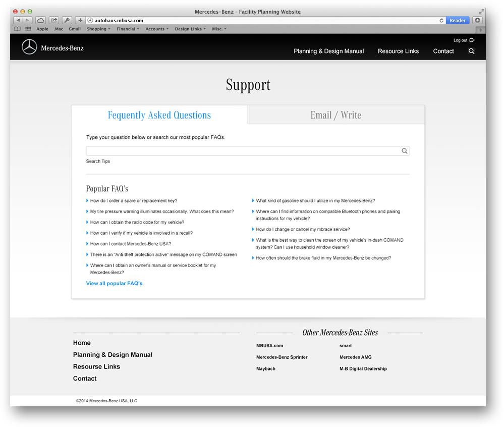Open the MBUSA.com site link

(x=270, y=346)
